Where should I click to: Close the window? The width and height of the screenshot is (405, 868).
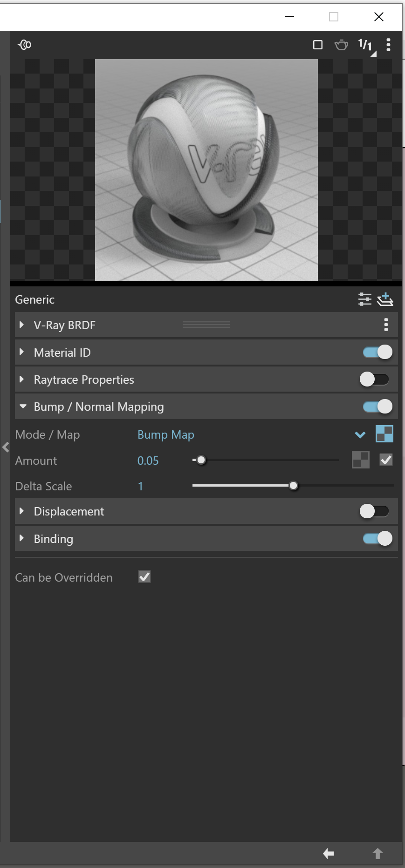click(379, 17)
